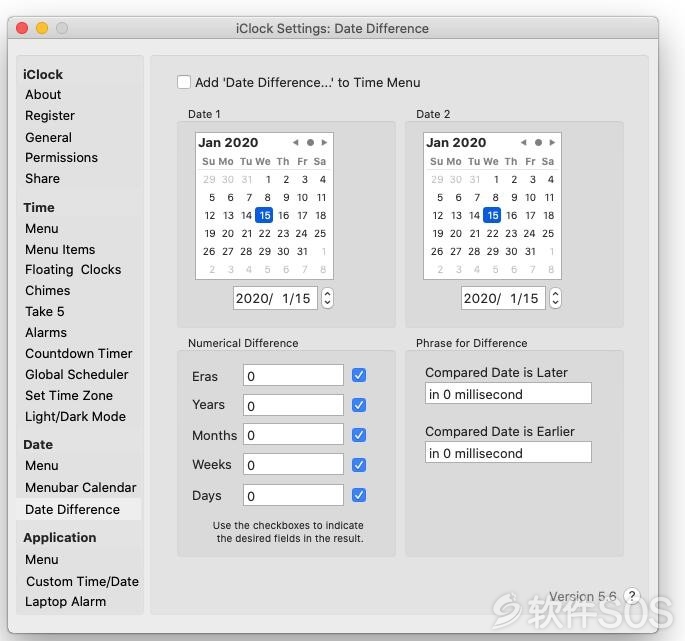Open the Chimes settings pane
The width and height of the screenshot is (685, 641).
(x=47, y=291)
